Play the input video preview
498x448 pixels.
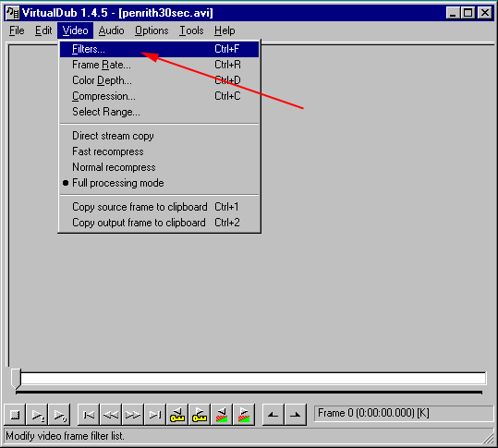coord(37,415)
